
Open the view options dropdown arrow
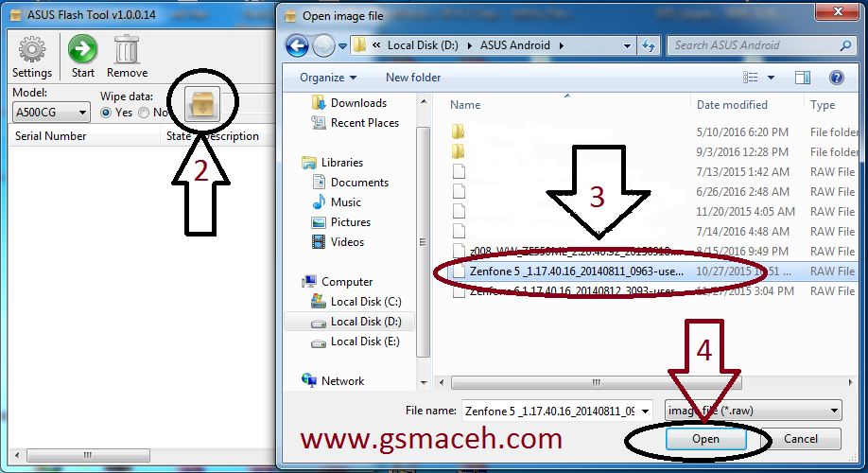pyautogui.click(x=771, y=78)
